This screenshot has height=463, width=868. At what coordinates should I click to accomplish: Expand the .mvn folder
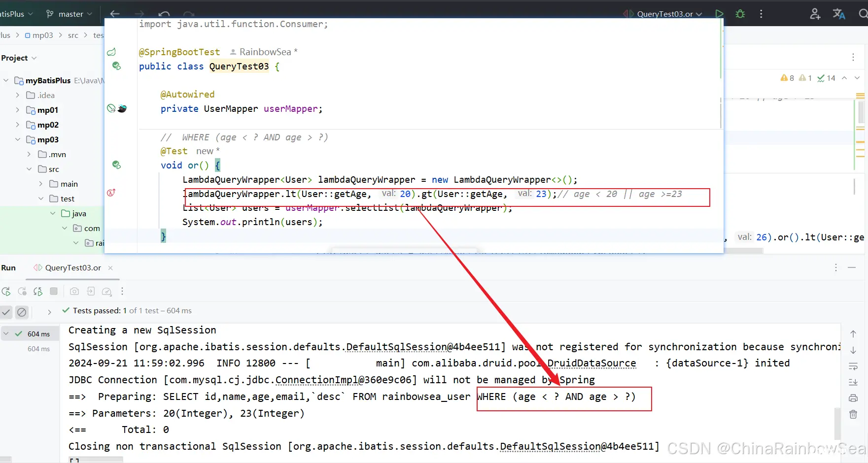click(x=29, y=154)
